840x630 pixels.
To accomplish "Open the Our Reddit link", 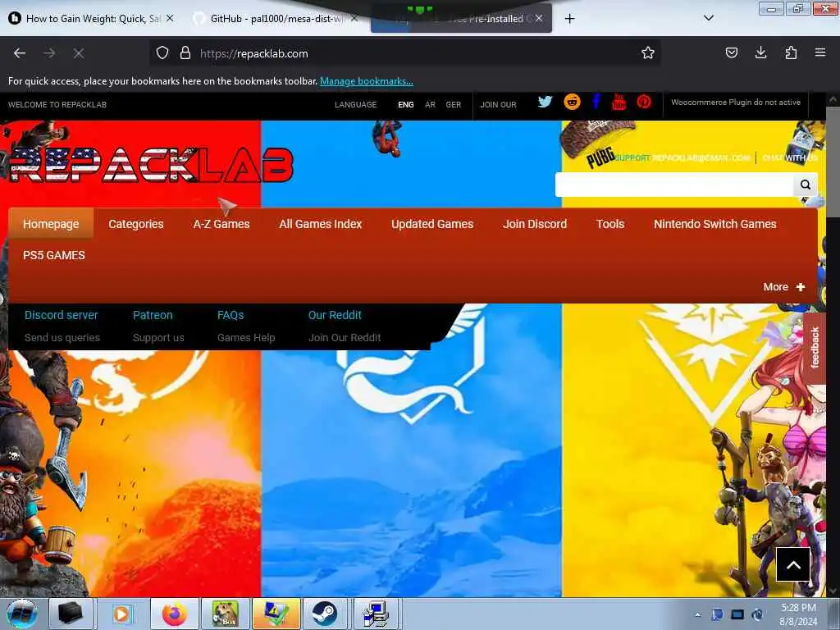I will 335,315.
